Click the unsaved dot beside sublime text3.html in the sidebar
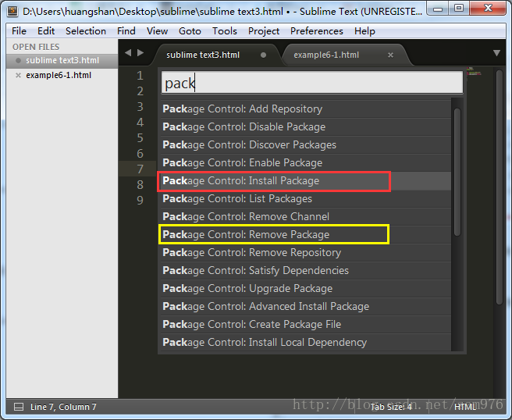This screenshot has width=512, height=420. (x=18, y=60)
